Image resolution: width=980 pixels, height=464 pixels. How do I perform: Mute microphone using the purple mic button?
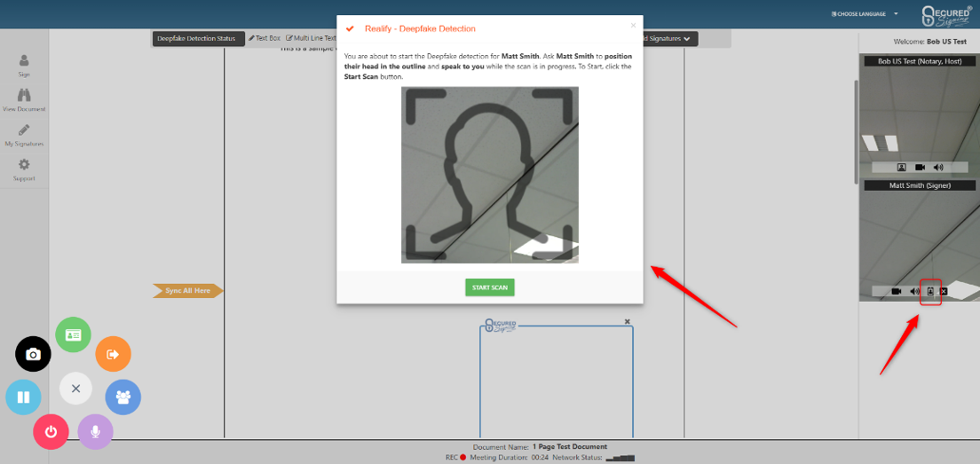[x=95, y=432]
